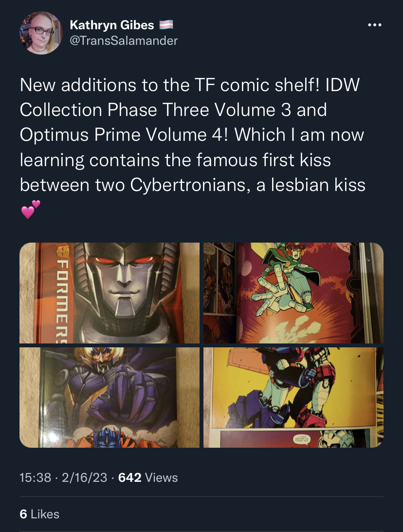Open the purple Galvatron cover photo
The width and height of the screenshot is (403, 532).
coord(110,398)
